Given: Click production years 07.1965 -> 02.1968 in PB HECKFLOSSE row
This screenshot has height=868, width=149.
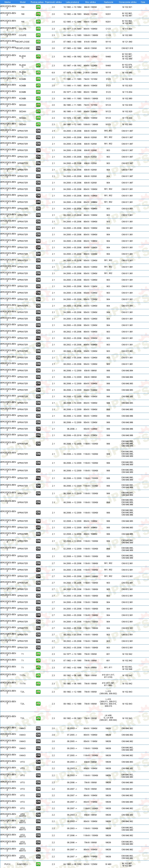Looking at the screenshot, I should pyautogui.click(x=72, y=42).
